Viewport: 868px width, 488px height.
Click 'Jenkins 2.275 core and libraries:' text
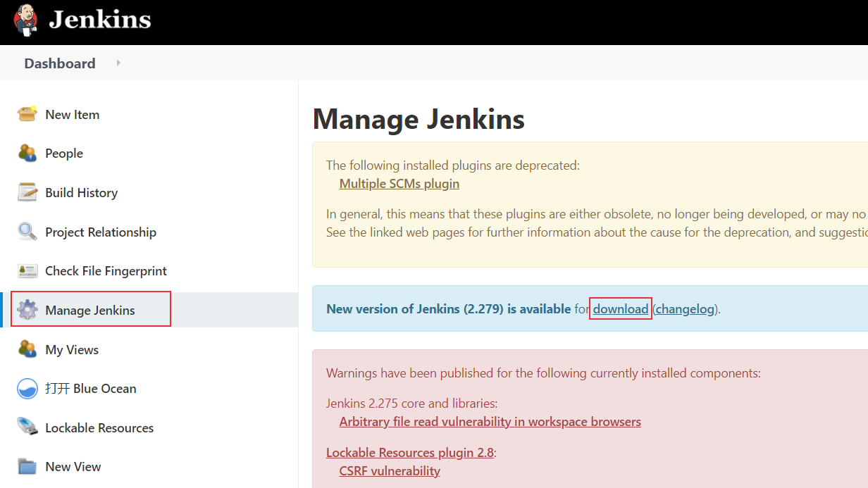(412, 403)
